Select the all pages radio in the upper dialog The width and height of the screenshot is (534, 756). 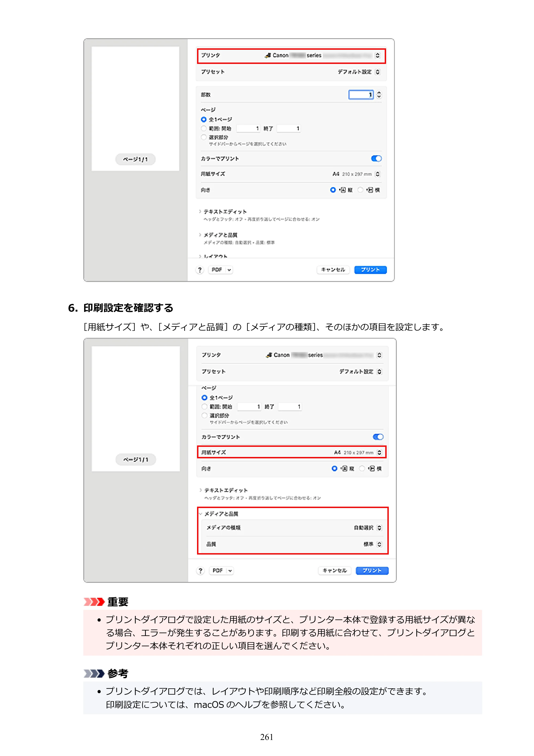[x=204, y=119]
